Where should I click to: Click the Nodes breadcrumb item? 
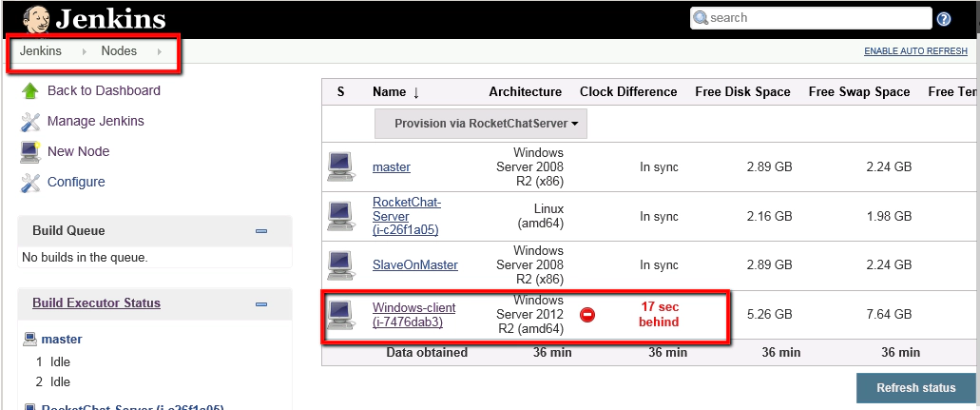[119, 51]
